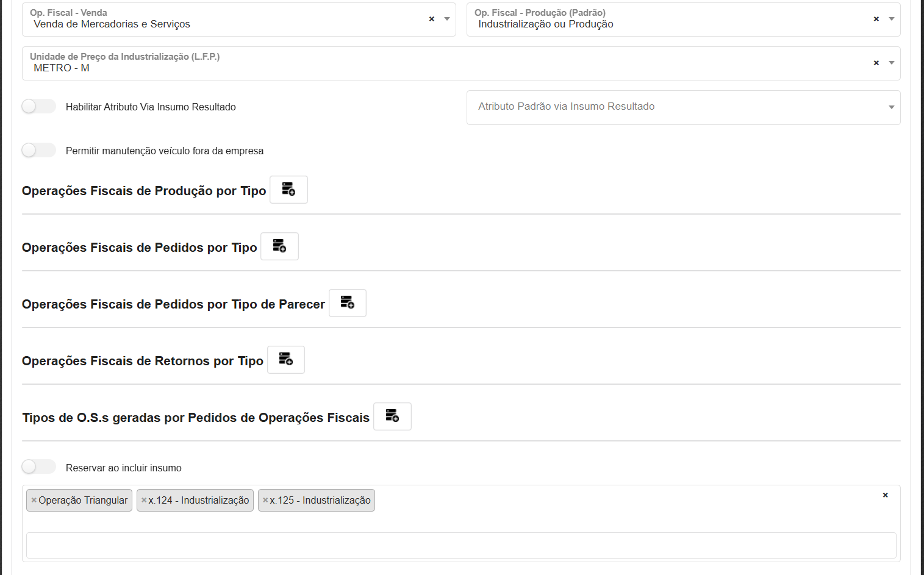Open Unidade de Preço da Industrialização dropdown arrow
924x575 pixels.
[x=892, y=63]
